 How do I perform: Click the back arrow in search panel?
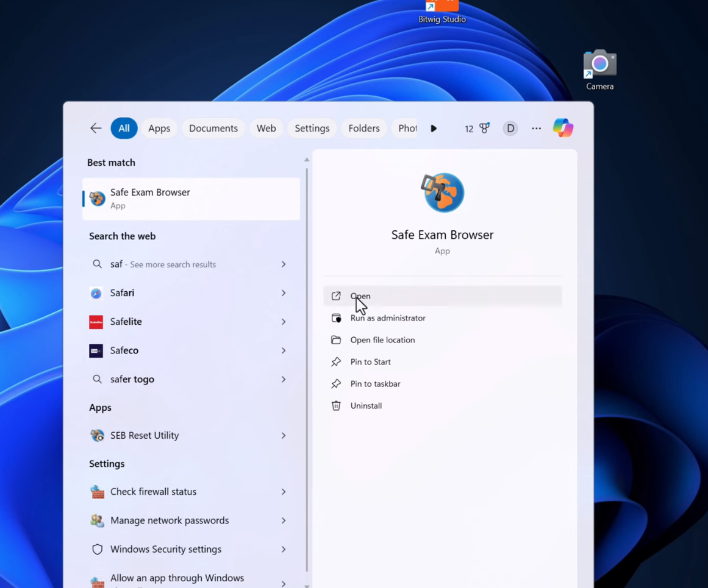(x=96, y=128)
